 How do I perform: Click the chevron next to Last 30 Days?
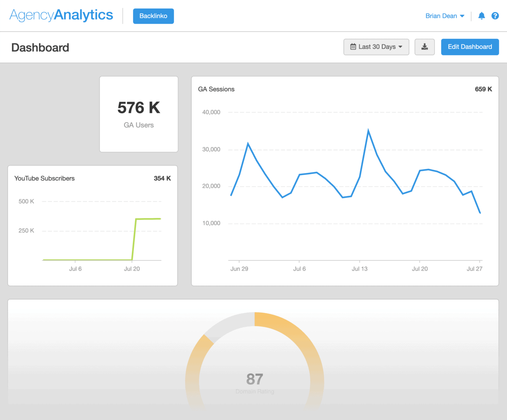point(401,47)
